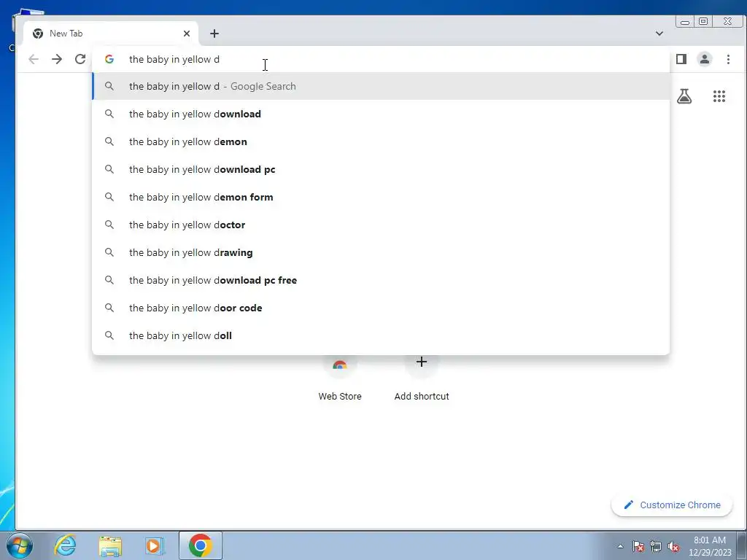Click the magnifier icon beside 'doctor' suggestion
747x560 pixels.
(x=109, y=225)
